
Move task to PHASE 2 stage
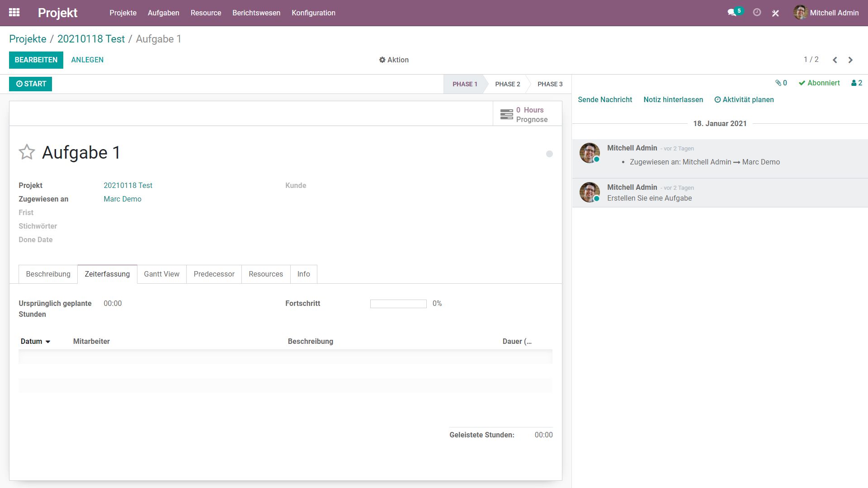(507, 84)
